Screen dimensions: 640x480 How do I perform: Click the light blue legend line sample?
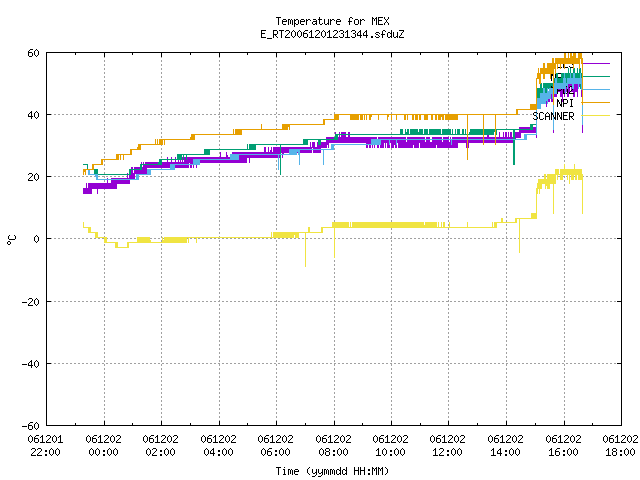click(596, 89)
